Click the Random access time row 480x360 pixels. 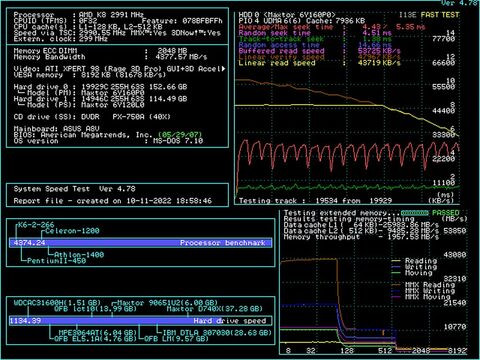pos(315,45)
